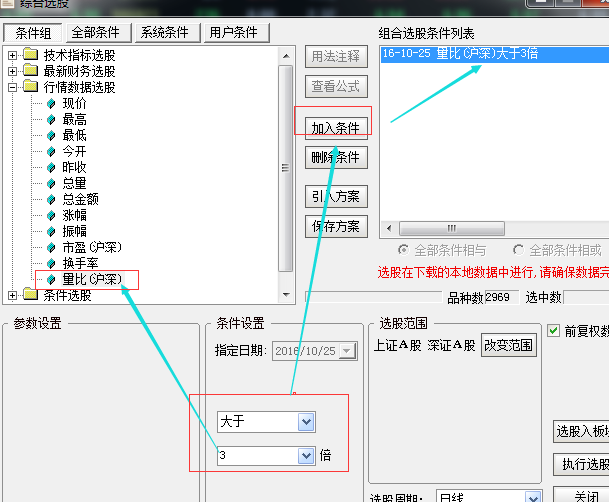The width and height of the screenshot is (609, 502).
Task: Click the cube icon beside 换手率
Action: 51,263
